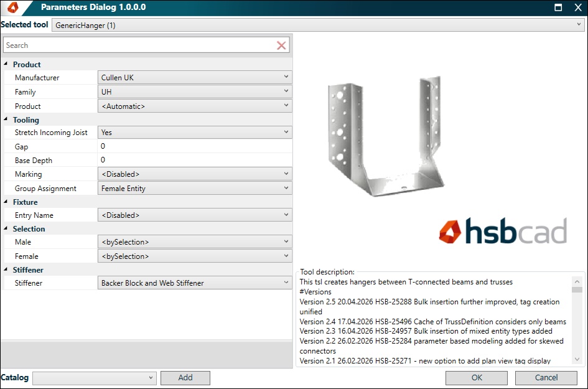Open the Selected tool GenericHanger dropdown
The height and width of the screenshot is (389, 588).
coord(317,25)
